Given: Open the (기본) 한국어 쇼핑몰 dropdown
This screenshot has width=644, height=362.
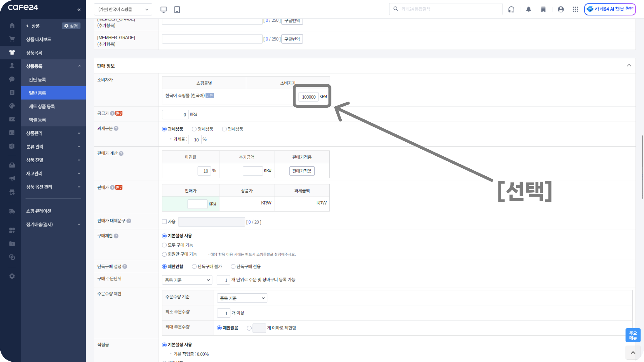Looking at the screenshot, I should click(x=123, y=9).
